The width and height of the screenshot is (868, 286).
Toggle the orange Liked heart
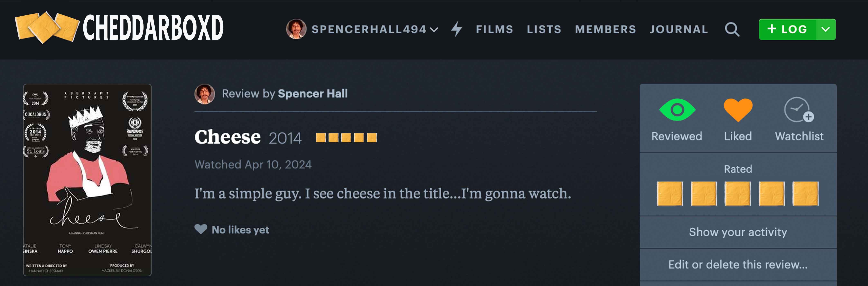click(738, 110)
